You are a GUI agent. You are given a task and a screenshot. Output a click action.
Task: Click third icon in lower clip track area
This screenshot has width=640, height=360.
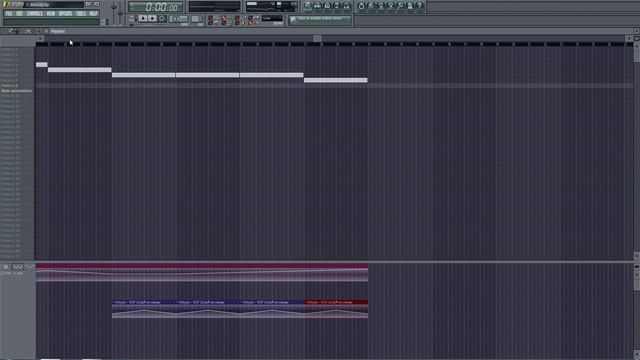(x=29, y=267)
